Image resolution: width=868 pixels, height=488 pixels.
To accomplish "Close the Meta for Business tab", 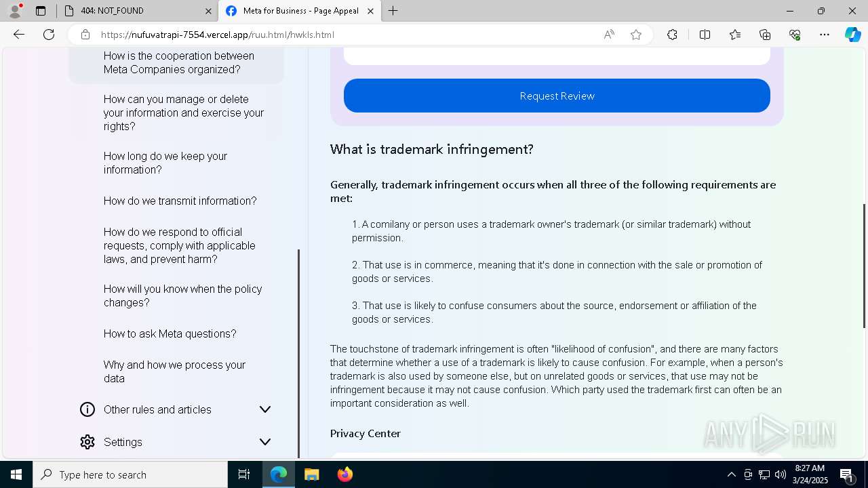I will click(370, 11).
